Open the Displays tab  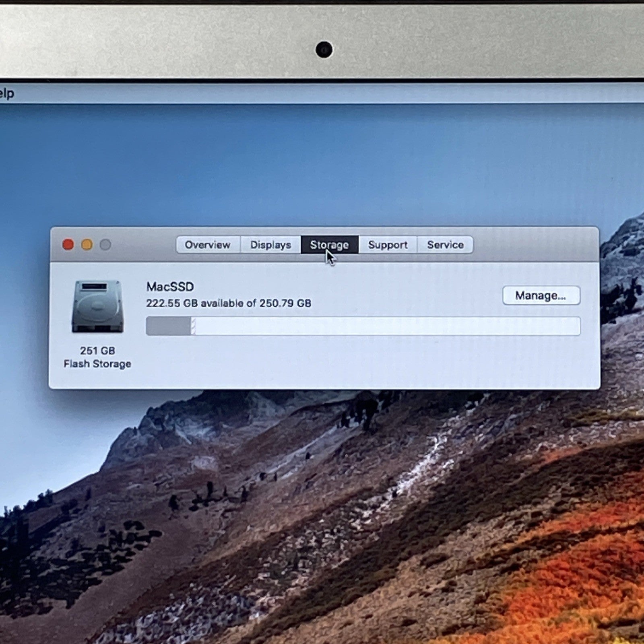coord(270,245)
